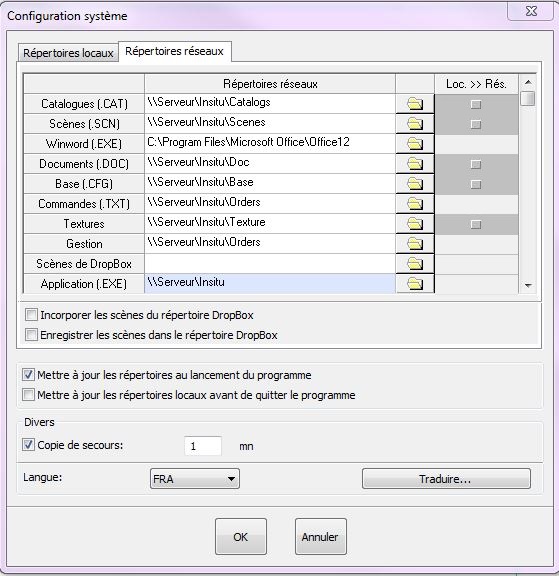This screenshot has height=576, width=559.
Task: Select the Répertoires réseaux tab
Action: 174,51
